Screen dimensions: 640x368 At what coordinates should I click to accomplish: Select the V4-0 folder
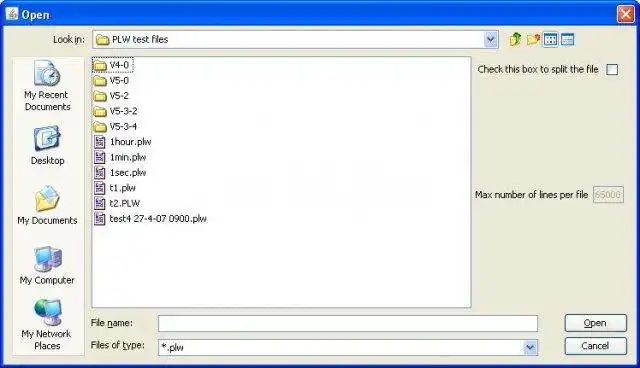point(113,65)
